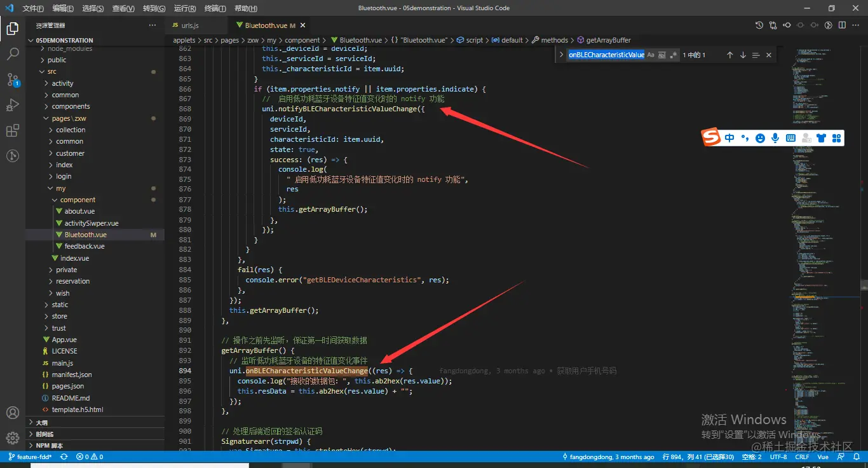
Task: Click the 行 894, 列 41 cursor position
Action: (698, 457)
